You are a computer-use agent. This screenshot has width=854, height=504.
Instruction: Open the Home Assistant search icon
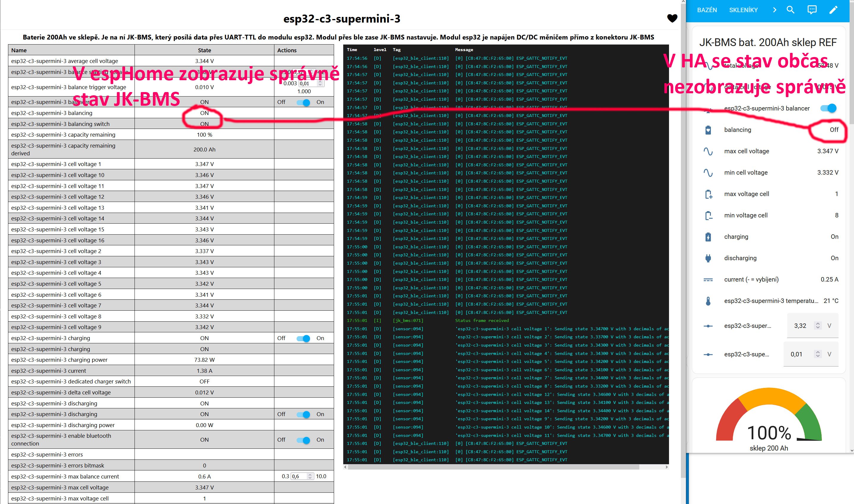(790, 10)
